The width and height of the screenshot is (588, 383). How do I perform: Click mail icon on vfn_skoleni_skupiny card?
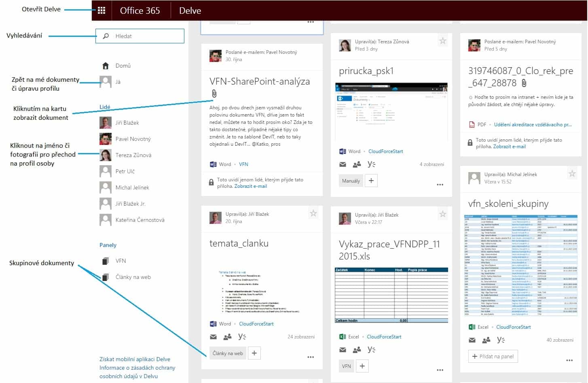pyautogui.click(x=472, y=340)
